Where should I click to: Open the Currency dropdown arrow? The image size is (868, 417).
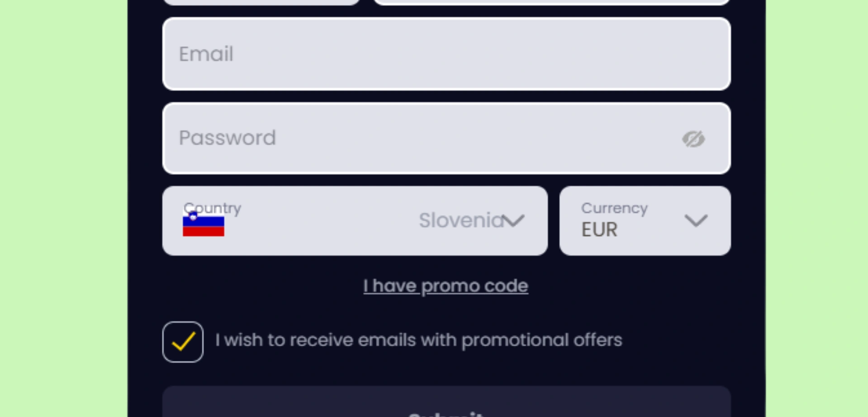pyautogui.click(x=696, y=221)
